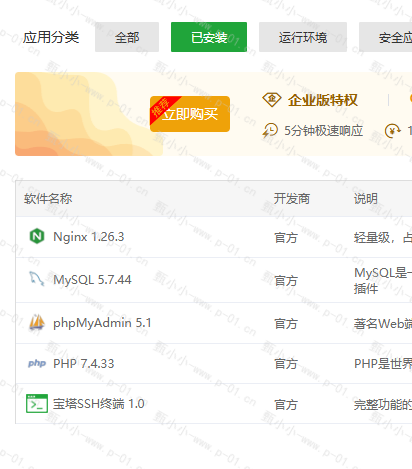Click the PHP logo icon

coord(37,363)
